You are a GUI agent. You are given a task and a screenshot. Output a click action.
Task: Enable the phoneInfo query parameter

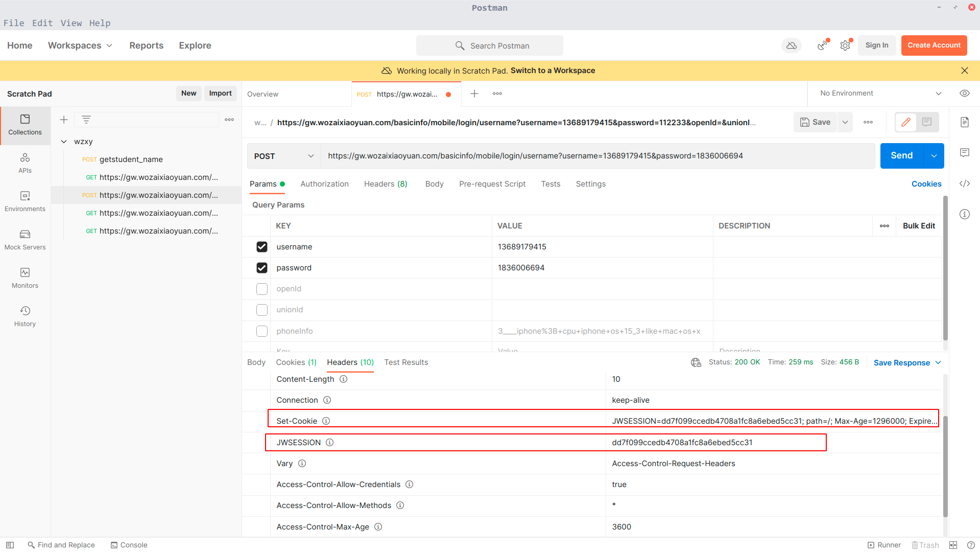(262, 331)
